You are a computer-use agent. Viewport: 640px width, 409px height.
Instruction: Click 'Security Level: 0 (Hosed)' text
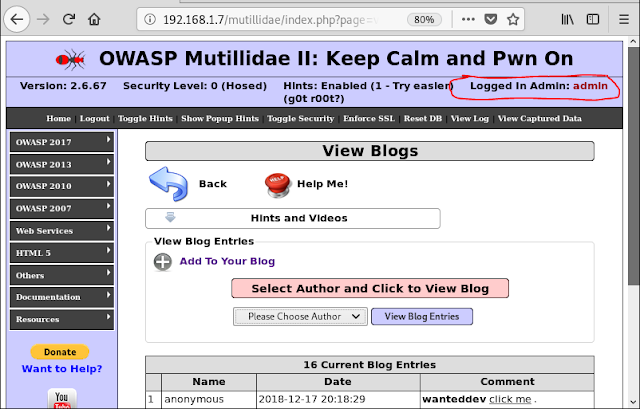[x=195, y=86]
